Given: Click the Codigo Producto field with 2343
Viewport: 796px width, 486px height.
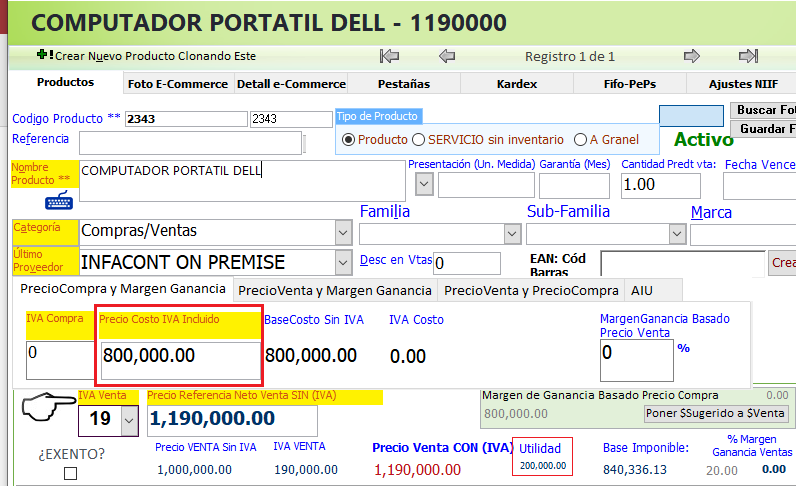Looking at the screenshot, I should [x=186, y=119].
